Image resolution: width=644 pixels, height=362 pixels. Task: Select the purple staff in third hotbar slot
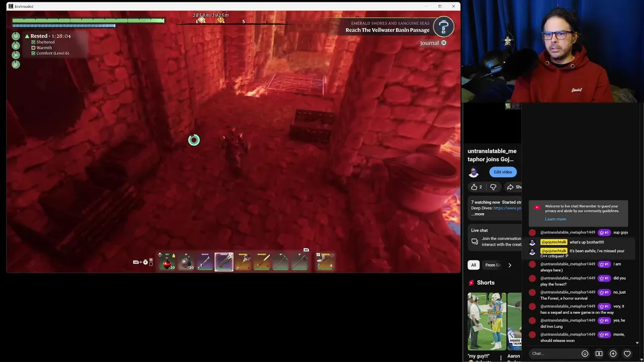coord(205,261)
